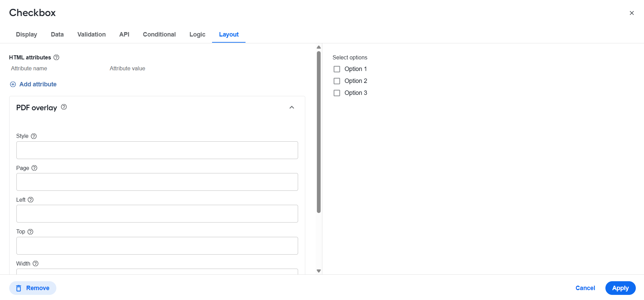Click the scrollbar up arrow

click(319, 47)
